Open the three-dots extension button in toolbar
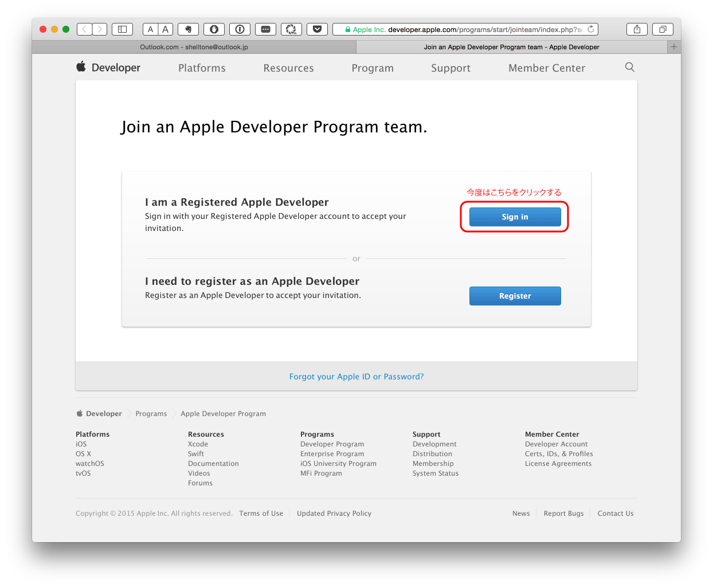Viewport: 713px width, 588px height. [x=265, y=29]
